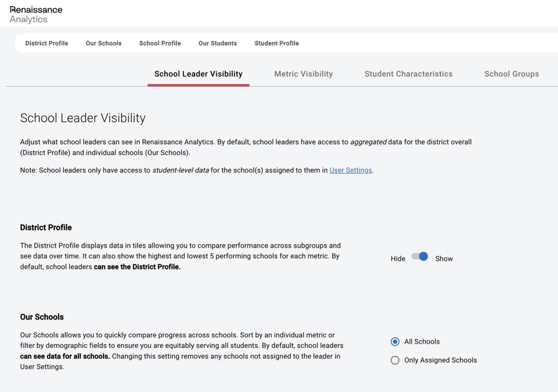Image resolution: width=558 pixels, height=392 pixels.
Task: Switch to the School Groups tab
Action: click(511, 74)
